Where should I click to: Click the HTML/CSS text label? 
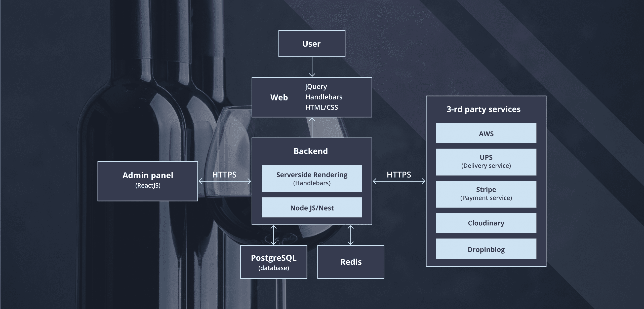tap(321, 107)
